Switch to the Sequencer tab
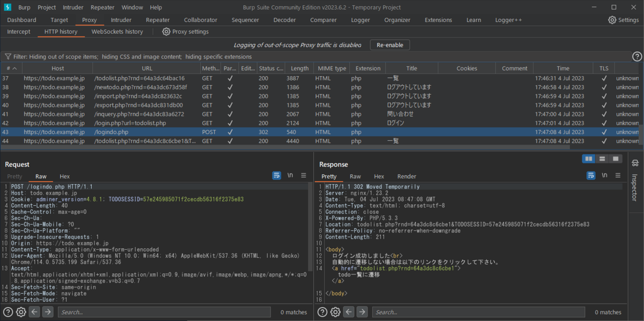This screenshot has width=644, height=321. pyautogui.click(x=245, y=20)
